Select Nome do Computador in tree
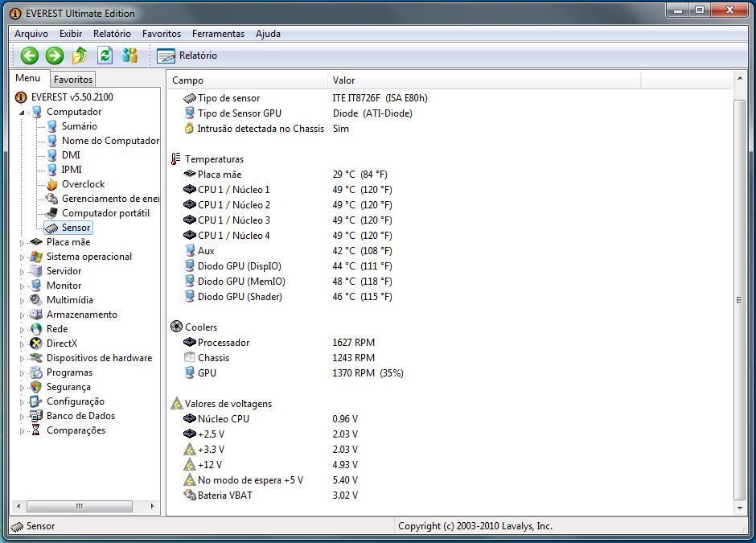 pos(110,141)
